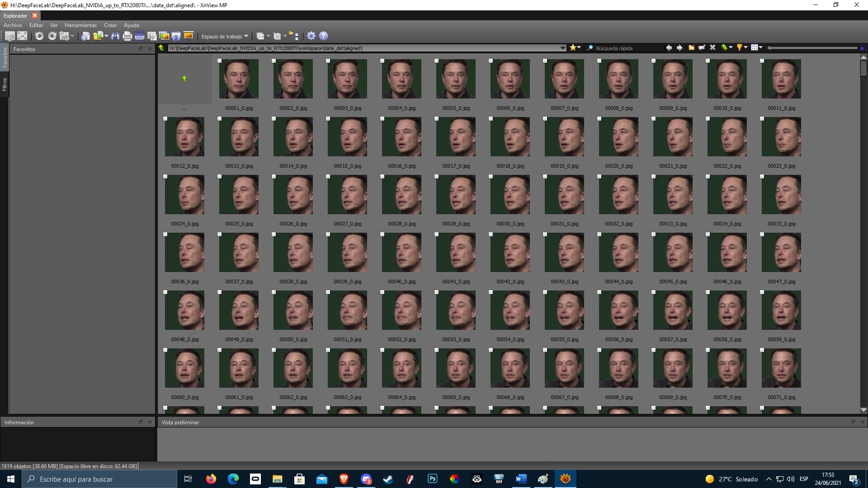
Task: Select the Favoritos side tab
Action: coord(5,57)
